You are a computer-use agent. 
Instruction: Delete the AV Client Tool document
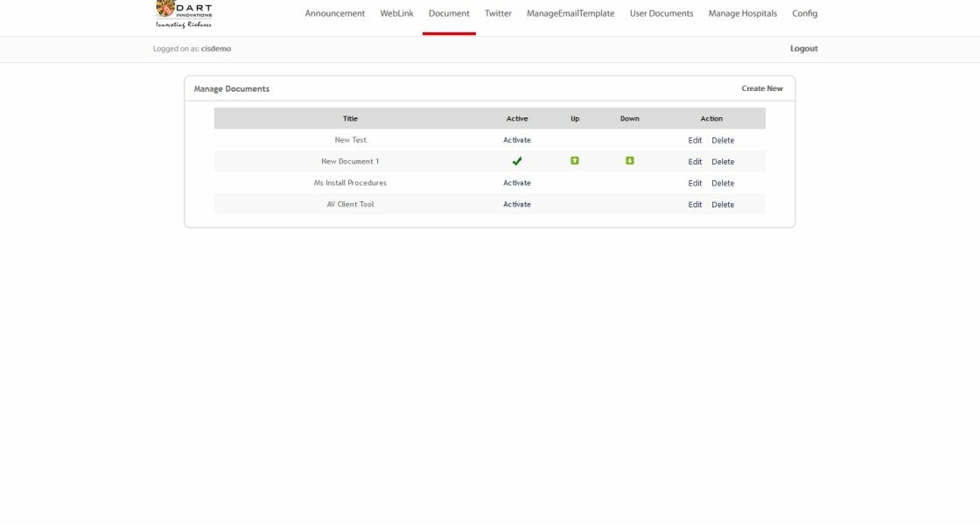tap(723, 205)
